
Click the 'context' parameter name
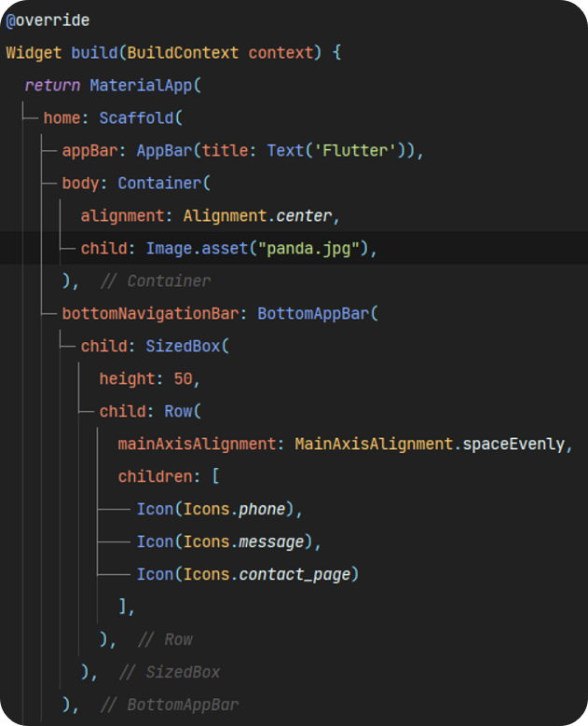point(280,53)
